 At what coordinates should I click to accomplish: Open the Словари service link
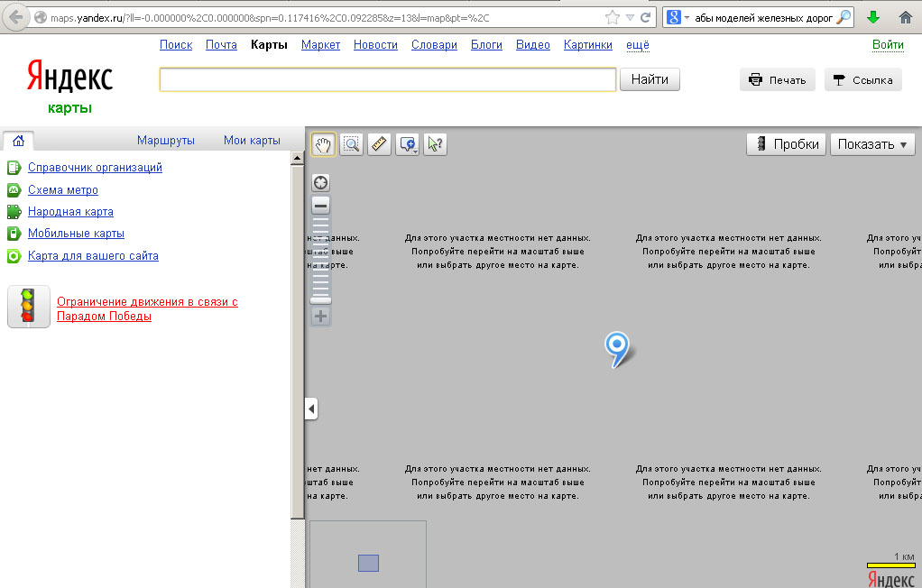click(x=434, y=45)
